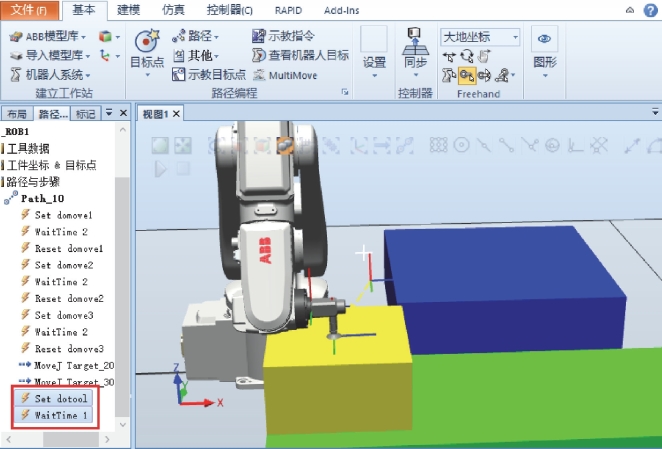The image size is (662, 449).
Task: Close the 视图1 view tab
Action: click(177, 113)
